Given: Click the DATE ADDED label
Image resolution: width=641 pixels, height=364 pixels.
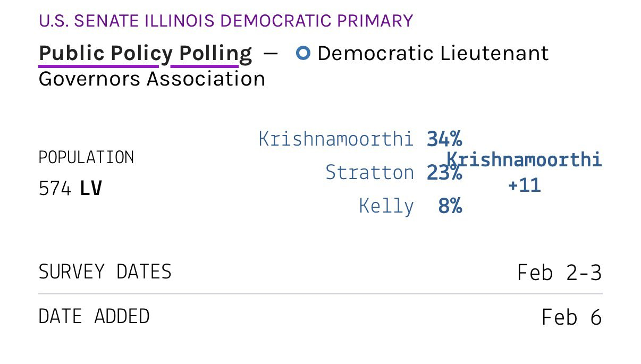Looking at the screenshot, I should (x=94, y=317).
